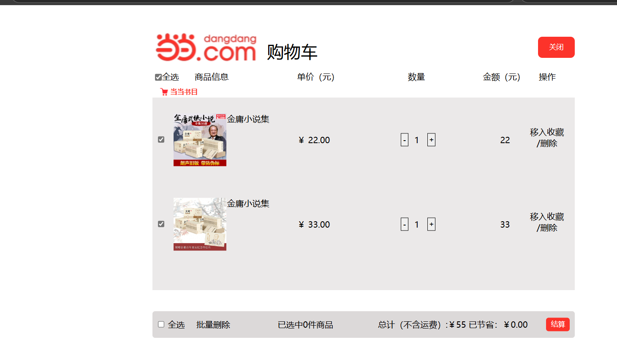
Task: Toggle the top 全选 checkbox
Action: 158,77
